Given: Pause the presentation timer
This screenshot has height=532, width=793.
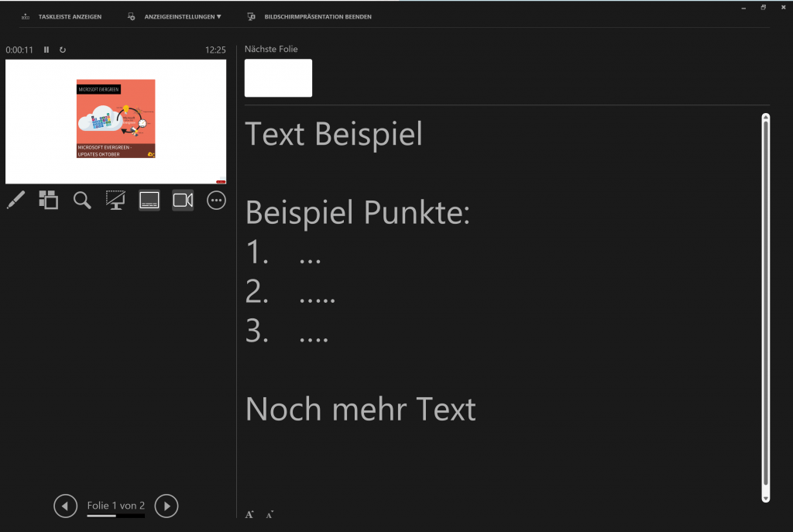Looking at the screenshot, I should click(46, 50).
